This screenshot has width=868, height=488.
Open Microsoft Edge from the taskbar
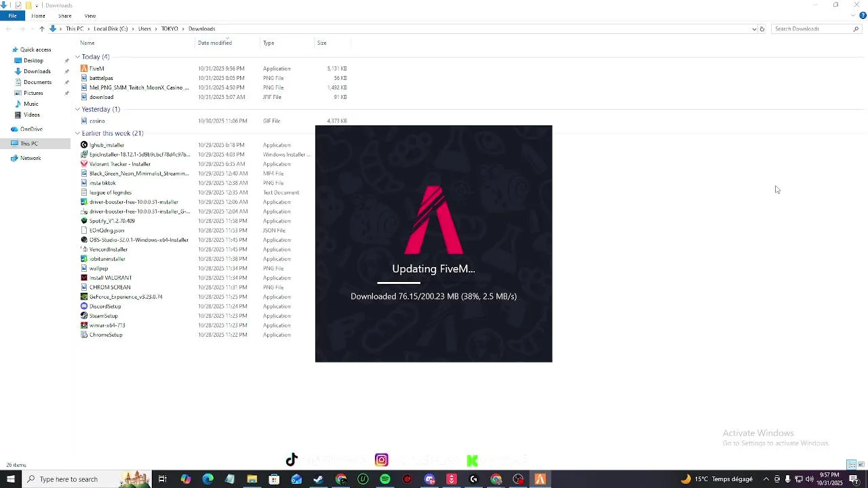(x=208, y=479)
